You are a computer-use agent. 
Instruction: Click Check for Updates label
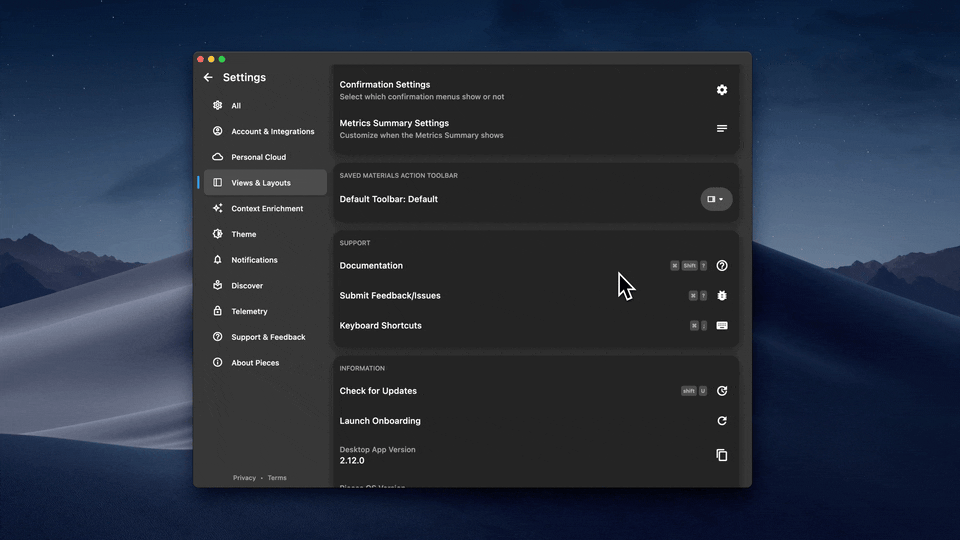(378, 391)
